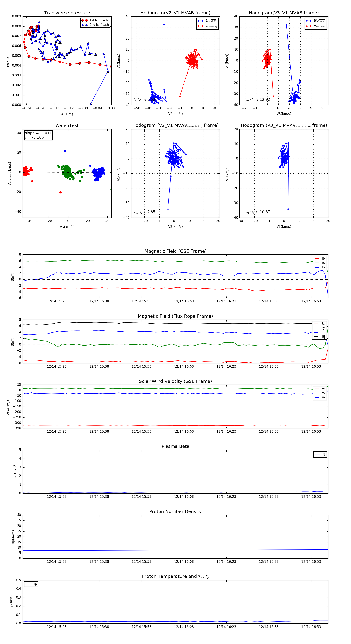Viewport: 351px width, 644px height.
Task: Click the V_remaining legend entry in V2_V1 MVAB hodogram
Action: point(207,26)
